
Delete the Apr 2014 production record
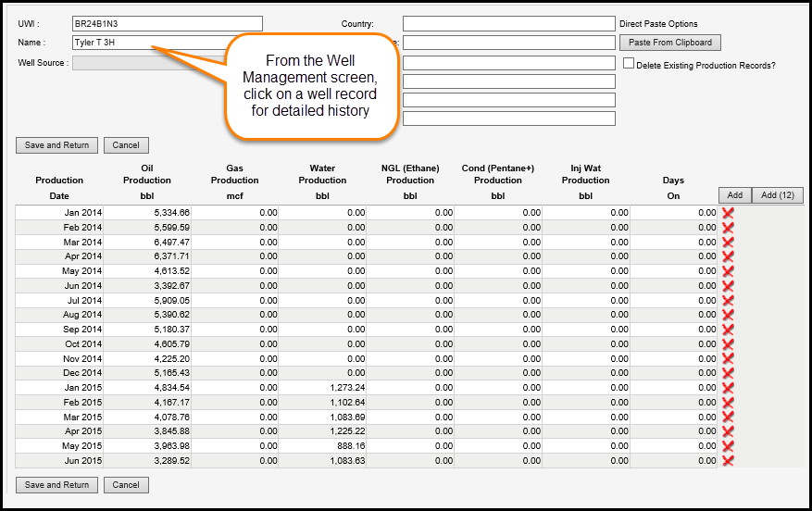click(x=728, y=256)
